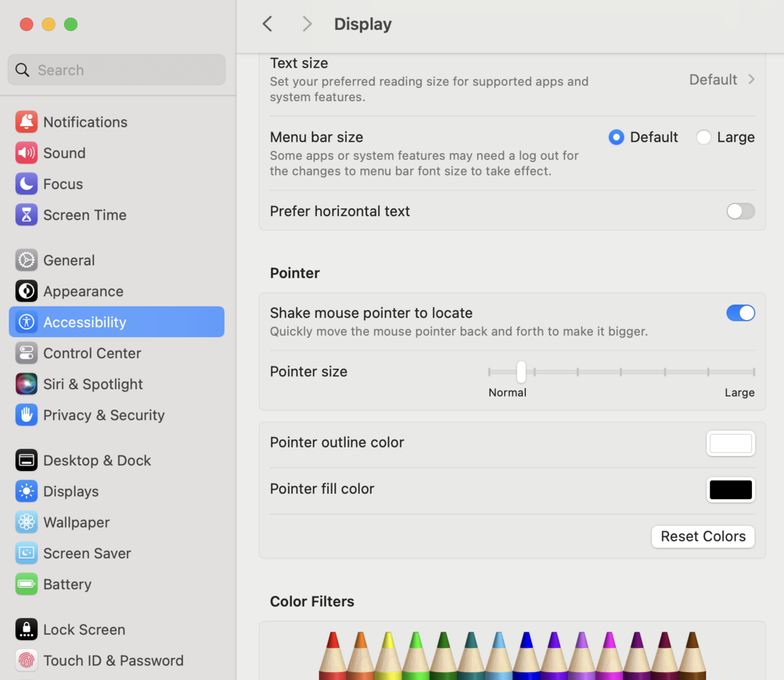Click the Privacy & Security hand icon
This screenshot has width=784, height=680.
pyautogui.click(x=26, y=415)
